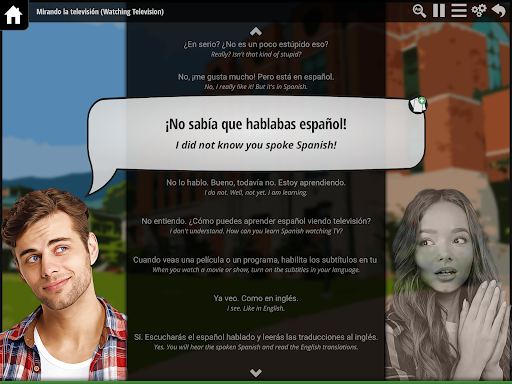Screen dimensions: 512x384
Task: Select the 'Sí. Escucharás el español hablado' line
Action: (256, 342)
